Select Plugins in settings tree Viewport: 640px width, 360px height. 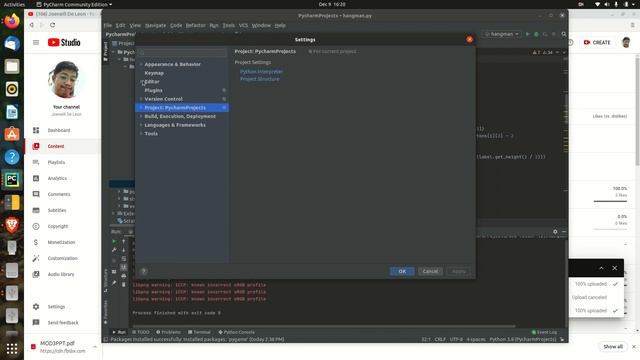point(153,90)
